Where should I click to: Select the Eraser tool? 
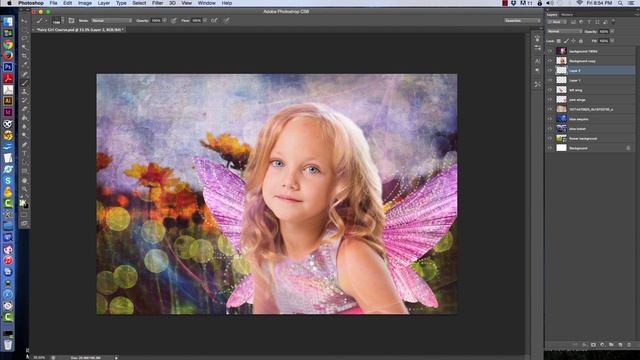click(24, 109)
